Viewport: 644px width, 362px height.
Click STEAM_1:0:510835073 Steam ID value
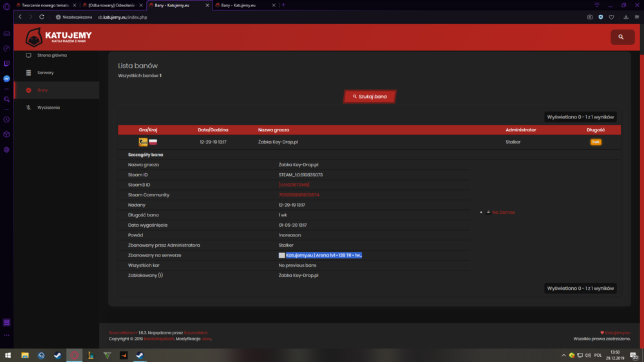point(301,175)
